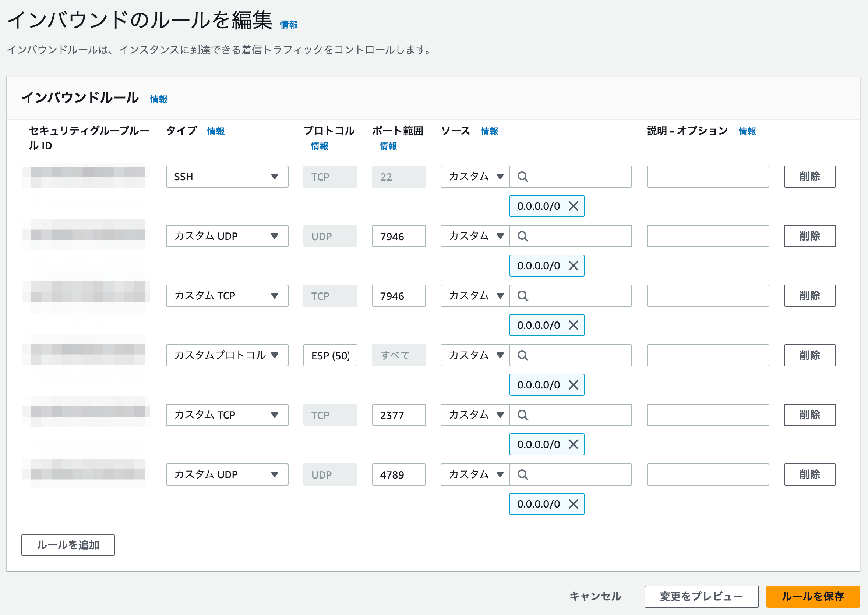The image size is (868, 615).
Task: Click 削除 on the ESP (50) rule
Action: (809, 355)
